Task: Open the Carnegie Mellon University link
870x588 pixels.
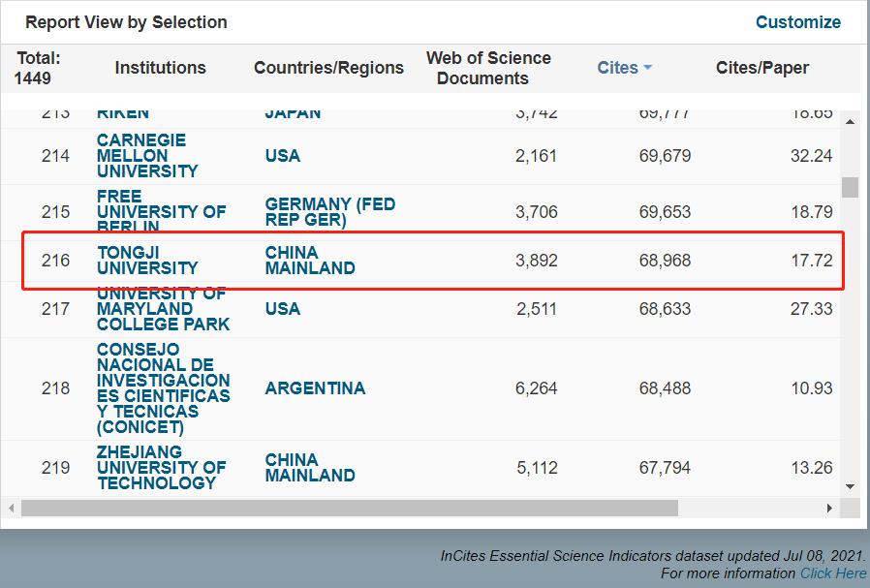Action: click(x=147, y=156)
